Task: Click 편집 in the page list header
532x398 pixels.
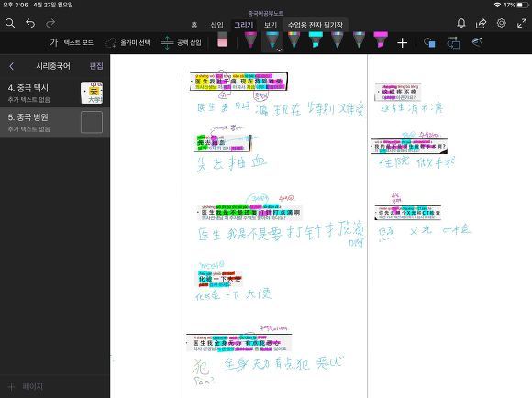Action: pyautogui.click(x=96, y=66)
